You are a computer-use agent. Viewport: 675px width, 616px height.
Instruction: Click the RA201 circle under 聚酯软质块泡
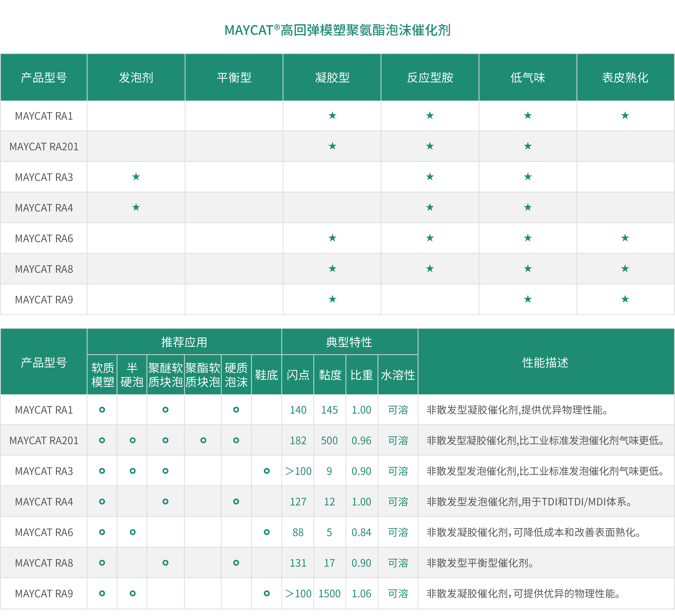[x=203, y=440]
